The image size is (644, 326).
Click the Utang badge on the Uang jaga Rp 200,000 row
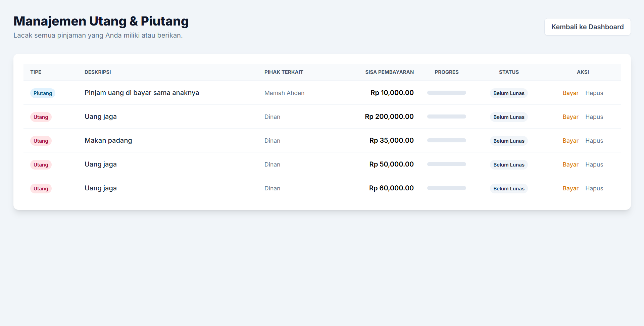click(x=41, y=117)
